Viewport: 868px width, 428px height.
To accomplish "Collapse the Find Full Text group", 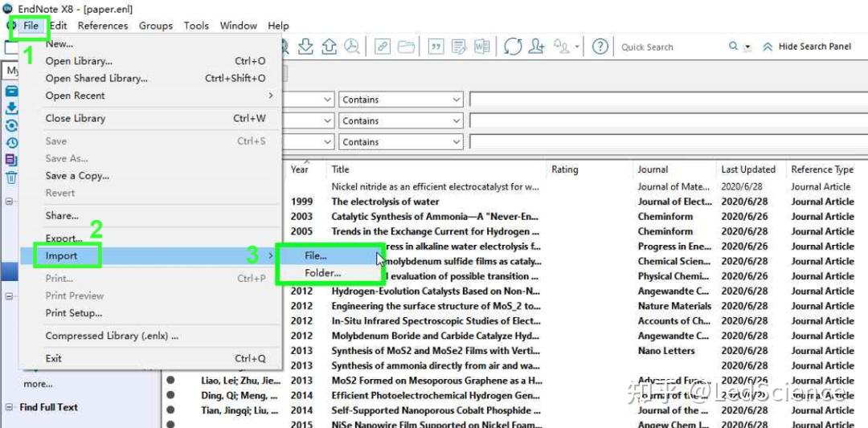I will pyautogui.click(x=8, y=408).
